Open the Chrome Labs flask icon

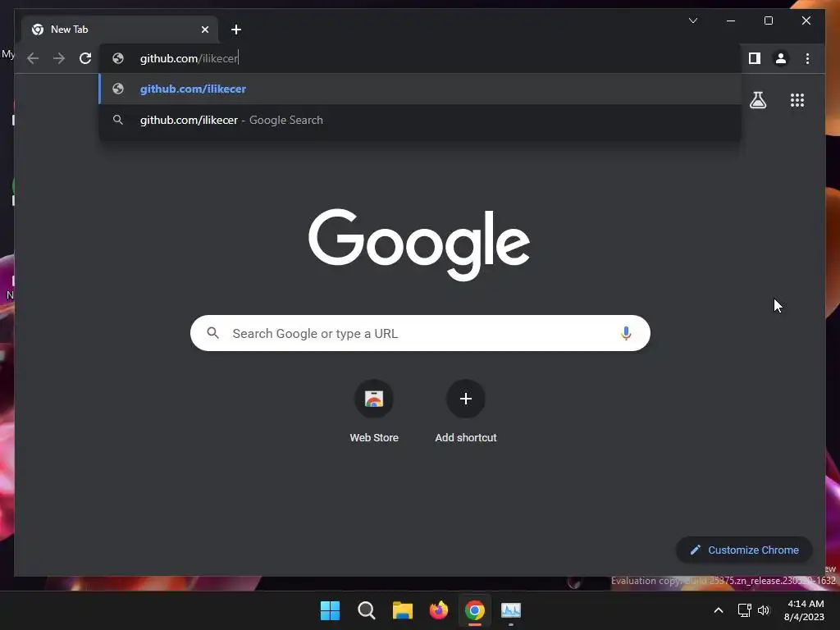(x=758, y=100)
